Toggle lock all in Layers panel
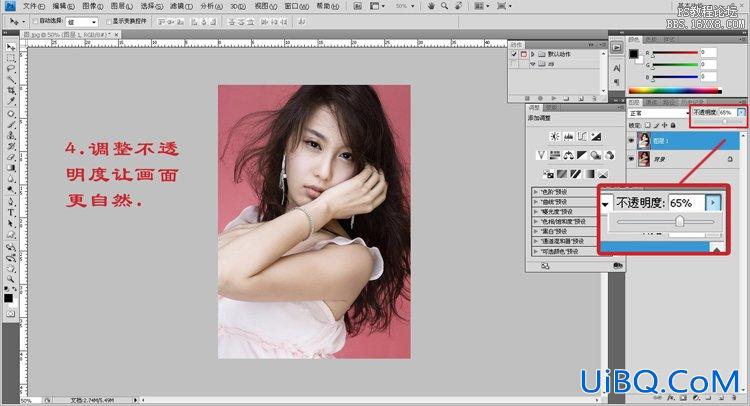750x406 pixels. click(673, 125)
